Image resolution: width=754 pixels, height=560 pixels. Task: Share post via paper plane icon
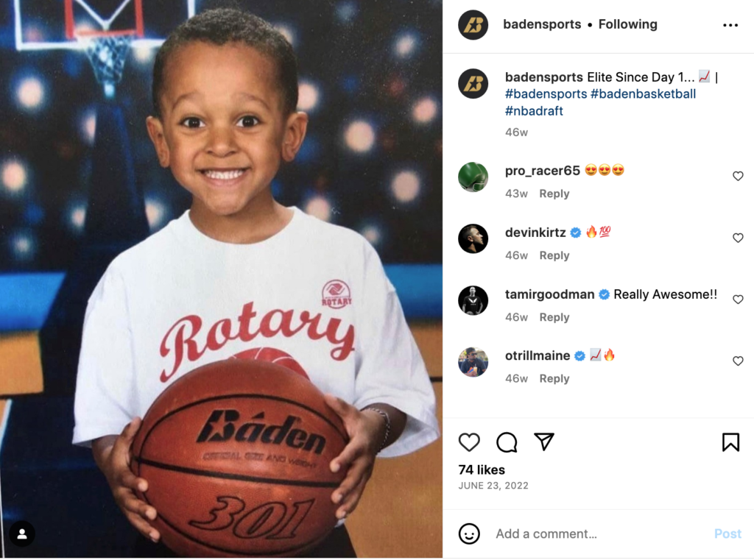[544, 442]
